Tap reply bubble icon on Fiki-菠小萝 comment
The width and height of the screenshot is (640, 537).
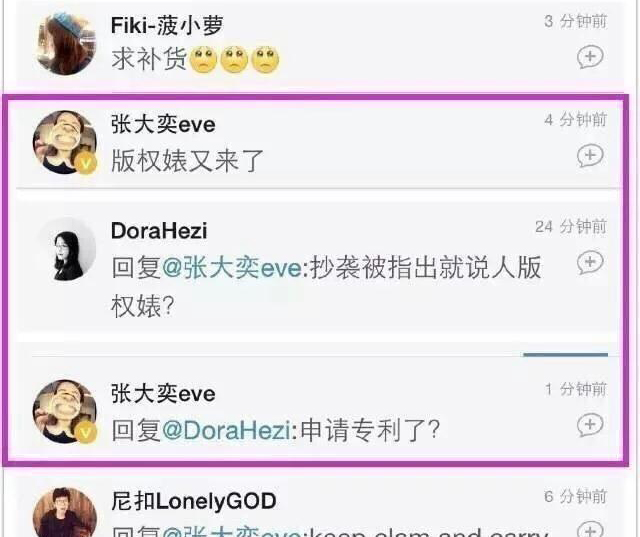point(590,57)
